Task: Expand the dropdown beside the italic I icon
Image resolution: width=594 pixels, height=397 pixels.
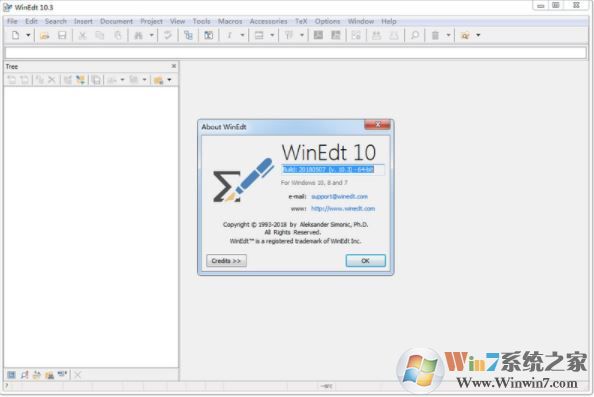Action: [x=242, y=35]
